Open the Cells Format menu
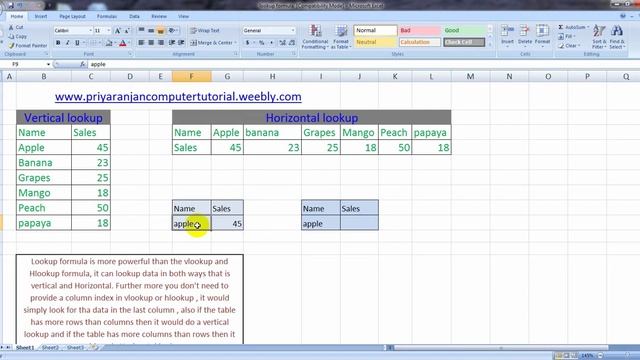 point(542,35)
